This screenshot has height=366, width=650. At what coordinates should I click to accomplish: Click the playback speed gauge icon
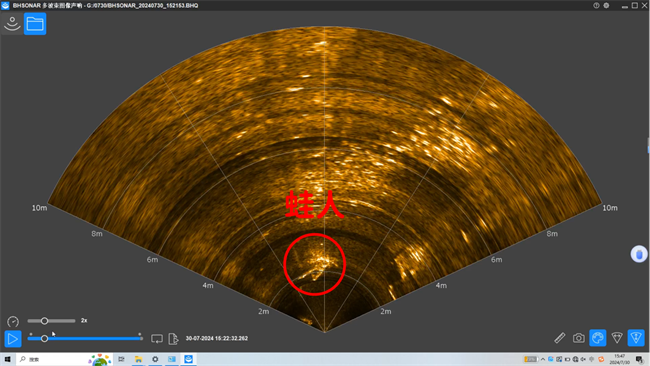[x=13, y=321]
